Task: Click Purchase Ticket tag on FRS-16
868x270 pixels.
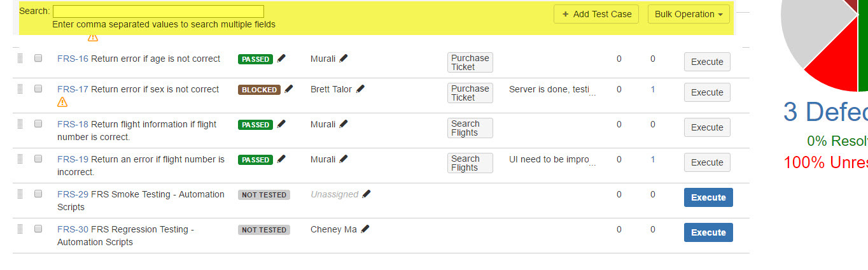Action: (x=470, y=62)
